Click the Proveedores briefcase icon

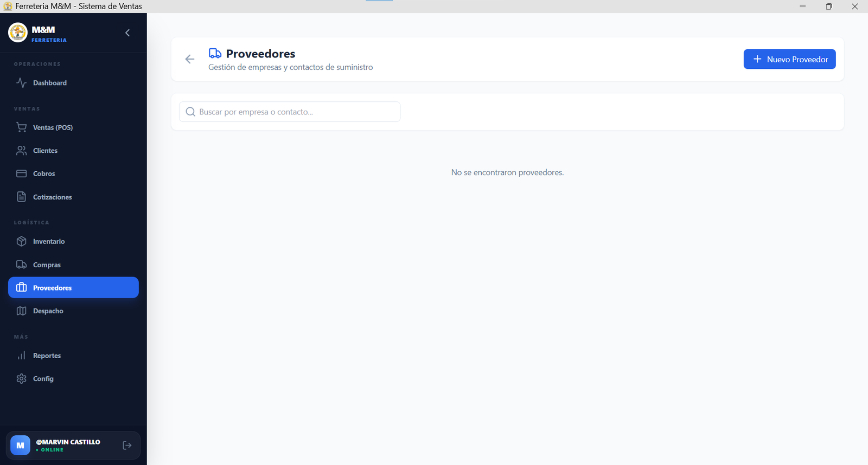pyautogui.click(x=21, y=287)
